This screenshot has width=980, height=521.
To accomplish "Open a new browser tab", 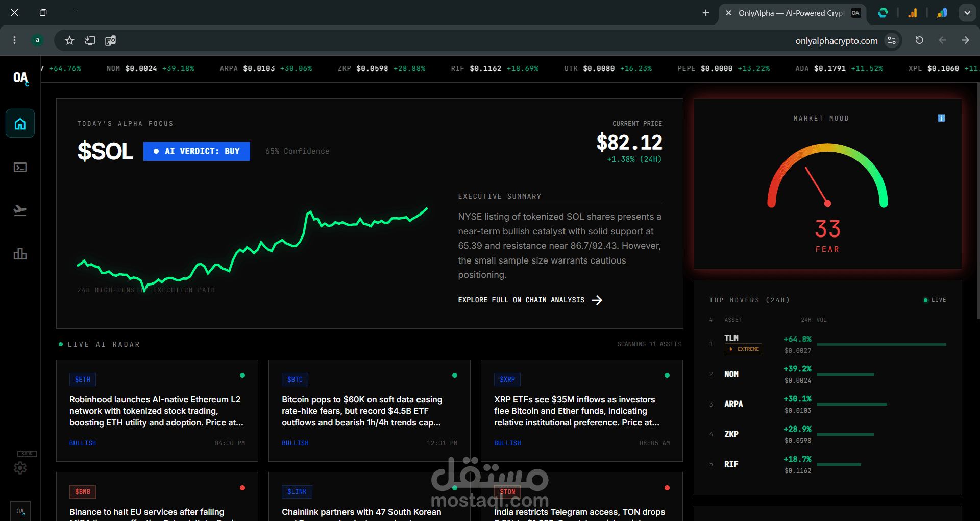I will tap(705, 13).
